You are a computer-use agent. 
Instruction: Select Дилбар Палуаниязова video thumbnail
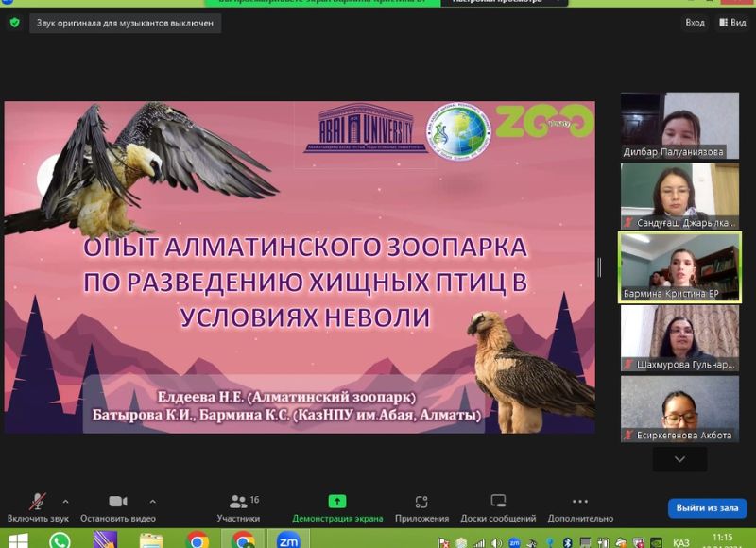[x=679, y=125]
